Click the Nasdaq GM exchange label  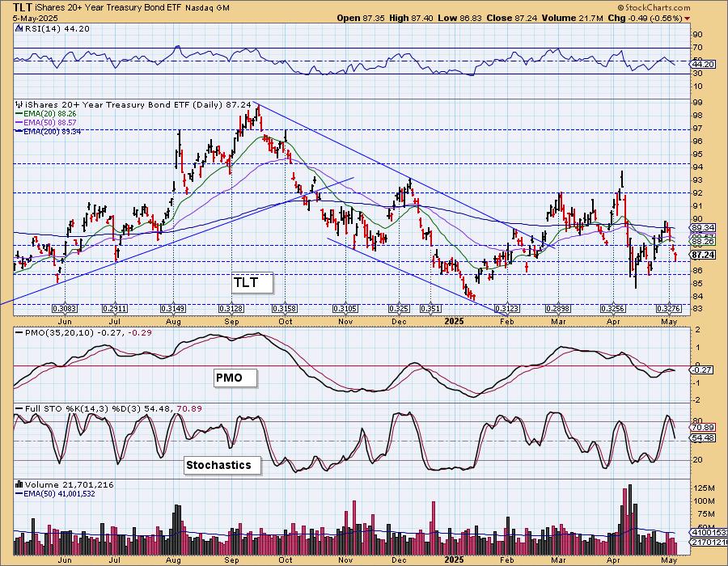pyautogui.click(x=207, y=8)
